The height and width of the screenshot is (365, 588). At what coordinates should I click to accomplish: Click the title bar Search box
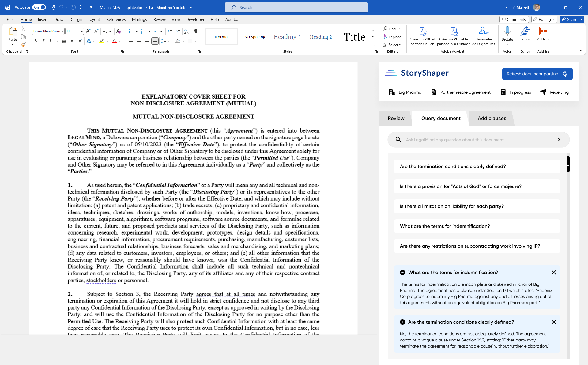coord(296,7)
